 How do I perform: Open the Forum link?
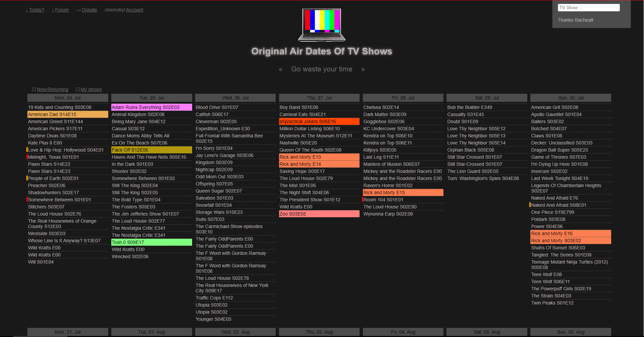[62, 10]
